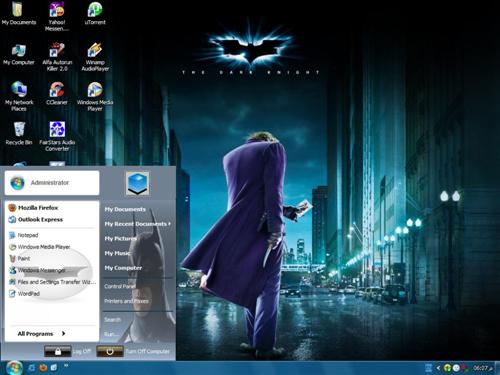
Task: Open FairStars Audio Converter desktop shortcut
Action: tap(57, 137)
